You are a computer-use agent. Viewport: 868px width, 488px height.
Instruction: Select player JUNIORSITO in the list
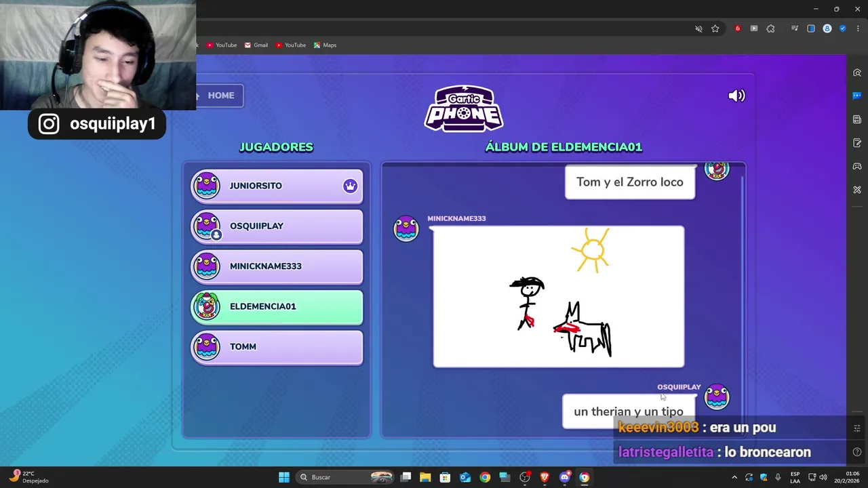[x=277, y=186]
